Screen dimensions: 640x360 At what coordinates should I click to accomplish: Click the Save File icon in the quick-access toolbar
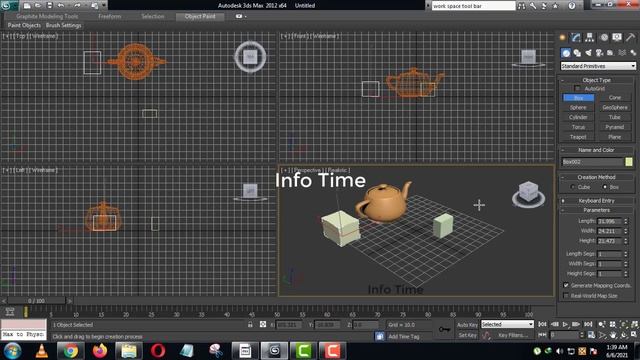coord(49,6)
